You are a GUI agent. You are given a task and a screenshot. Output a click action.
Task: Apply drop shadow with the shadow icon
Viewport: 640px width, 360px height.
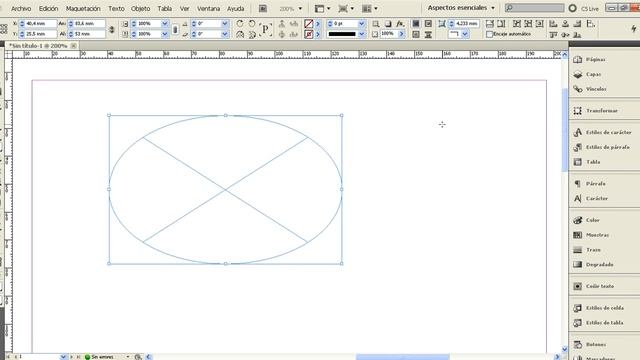pos(388,24)
